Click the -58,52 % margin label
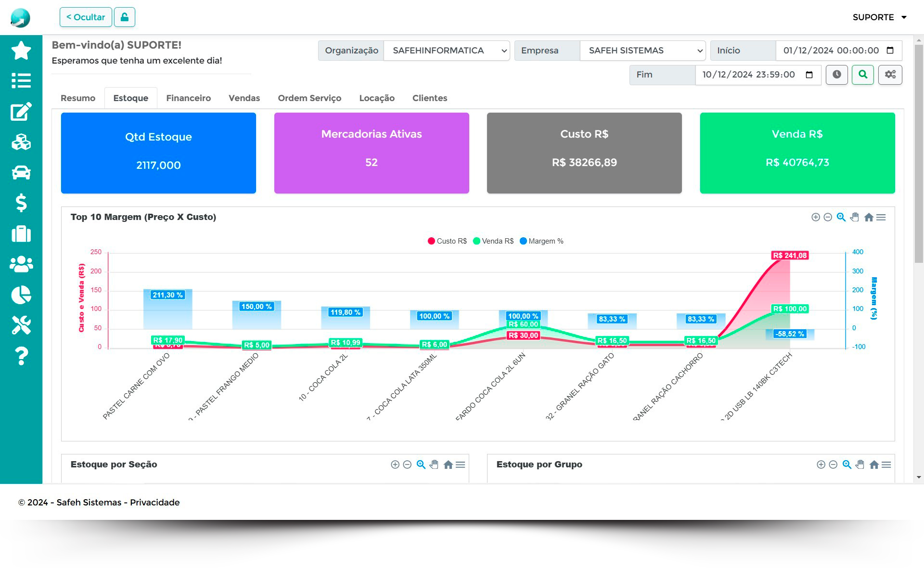This screenshot has height=568, width=924. click(x=790, y=334)
